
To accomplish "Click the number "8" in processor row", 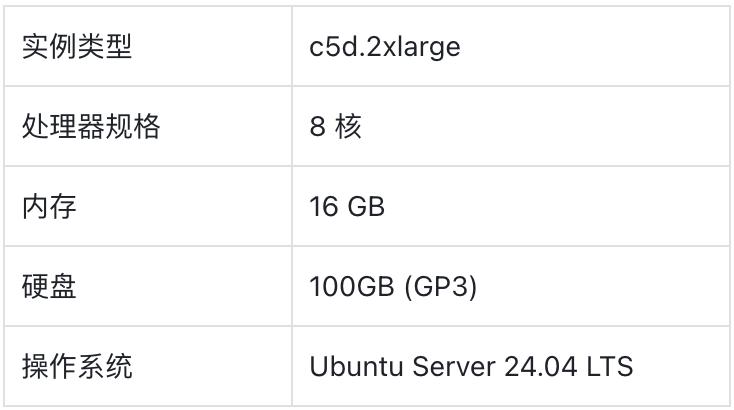I will [x=316, y=127].
